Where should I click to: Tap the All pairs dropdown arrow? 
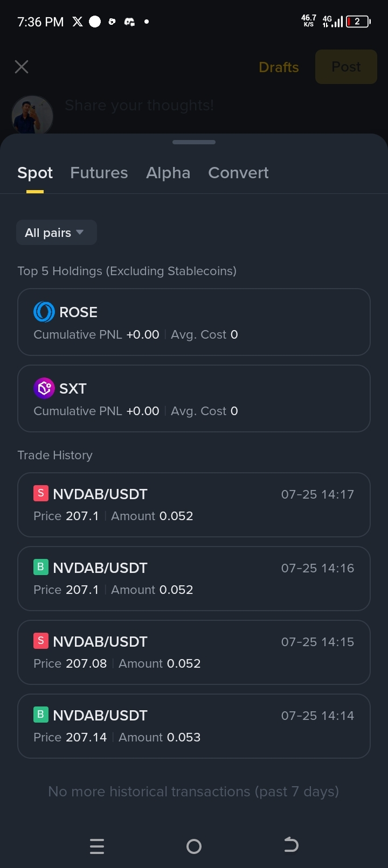click(80, 233)
